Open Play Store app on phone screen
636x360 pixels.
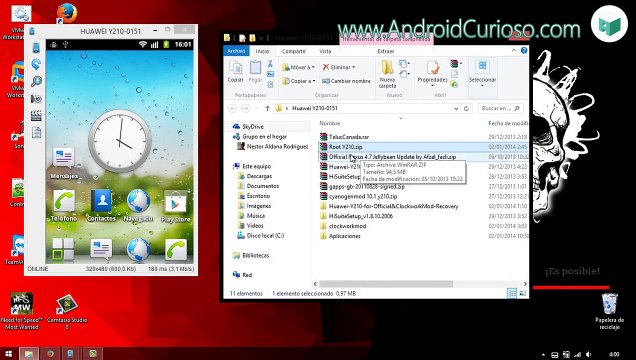click(x=175, y=206)
